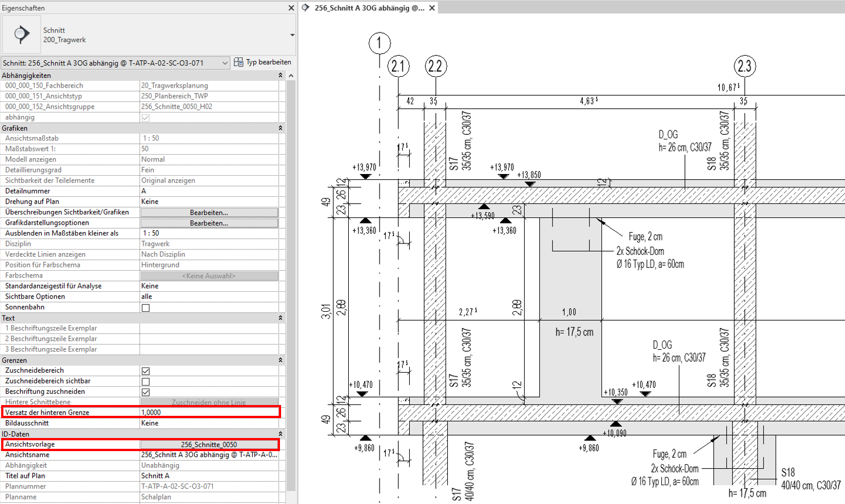This screenshot has height=504, width=845.
Task: Open the type selector dropdown arrow
Action: (292, 35)
